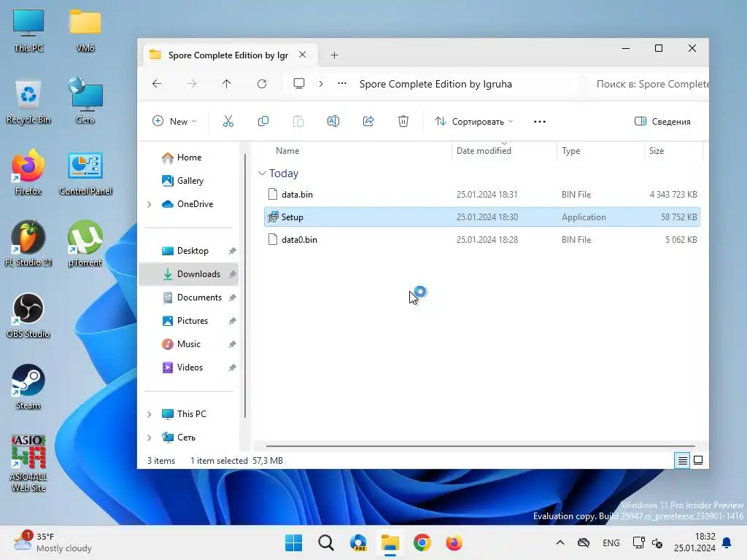Open the See more three-dot toolbar menu
The width and height of the screenshot is (747, 560).
click(540, 122)
